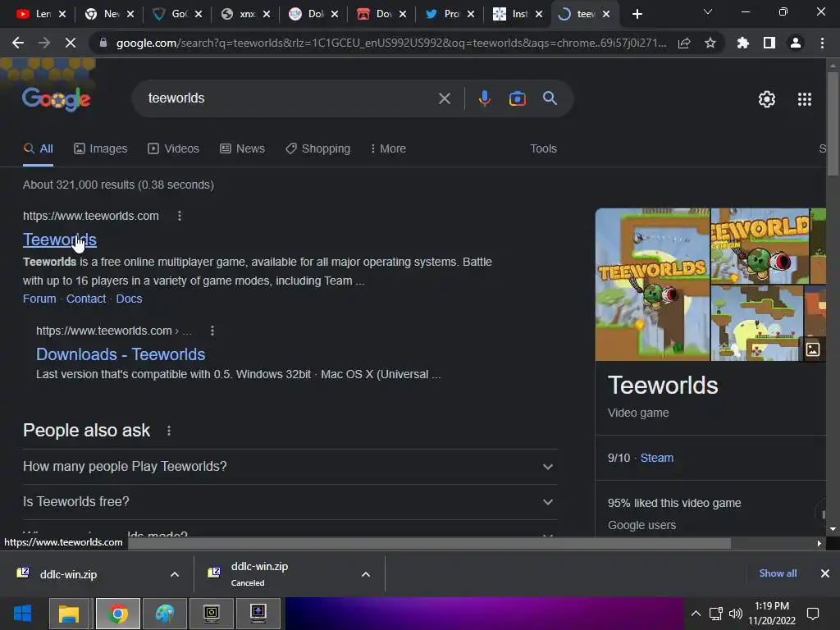Open the Steam rating link

pos(657,458)
